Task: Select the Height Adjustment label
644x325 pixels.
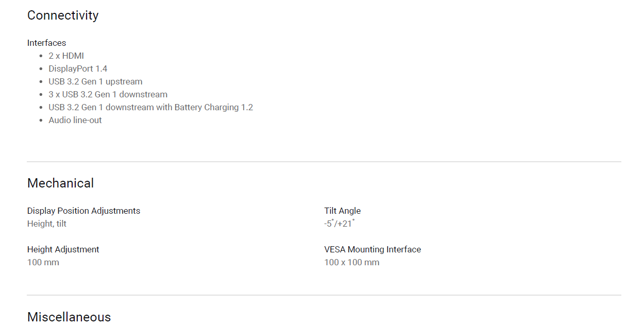Action: click(63, 249)
